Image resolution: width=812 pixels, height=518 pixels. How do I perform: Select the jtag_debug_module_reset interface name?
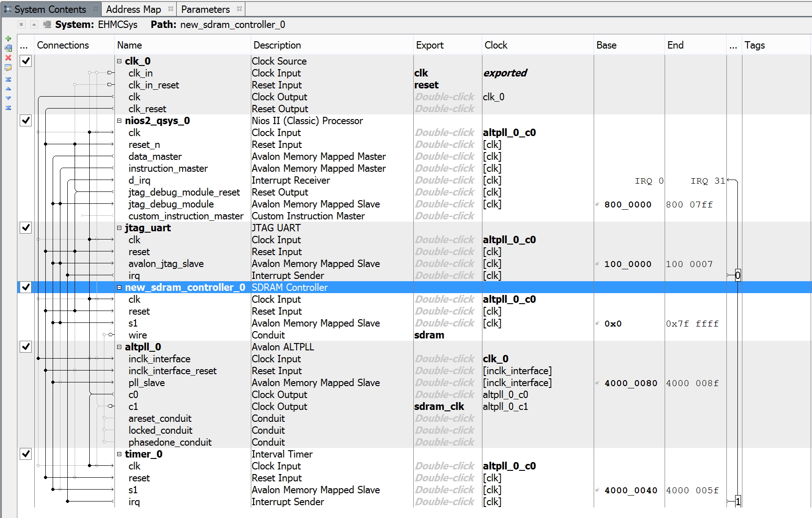coord(184,192)
